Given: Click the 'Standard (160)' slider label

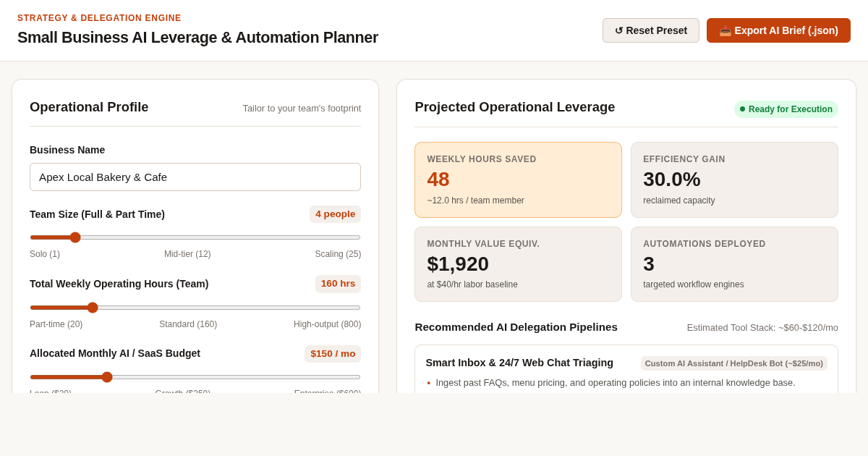Looking at the screenshot, I should pos(188,324).
